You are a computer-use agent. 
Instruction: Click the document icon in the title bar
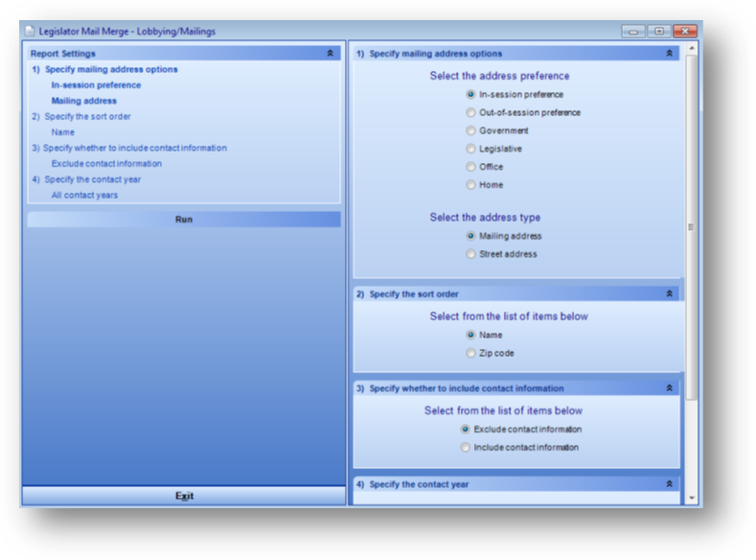[30, 31]
